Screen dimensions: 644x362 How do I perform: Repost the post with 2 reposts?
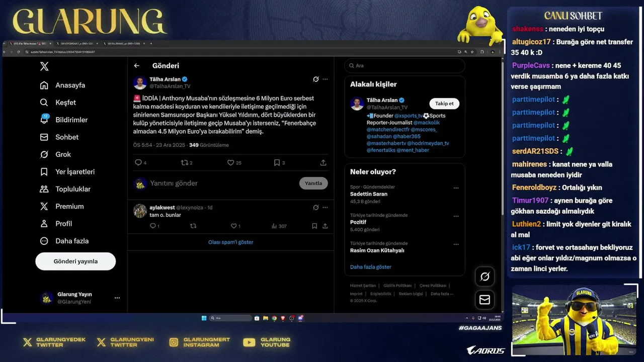(x=187, y=163)
